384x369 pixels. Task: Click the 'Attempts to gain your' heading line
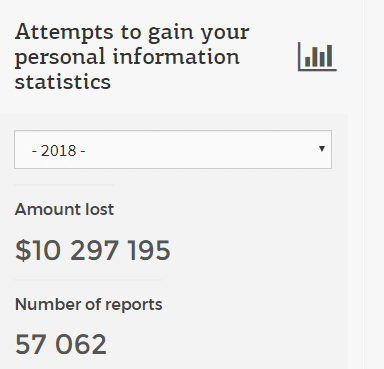click(132, 34)
